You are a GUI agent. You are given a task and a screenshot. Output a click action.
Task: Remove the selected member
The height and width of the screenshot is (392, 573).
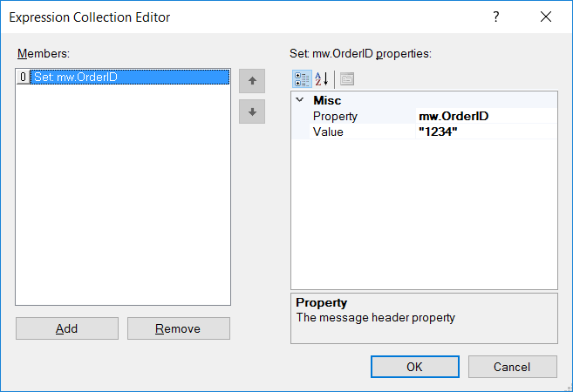pos(178,328)
